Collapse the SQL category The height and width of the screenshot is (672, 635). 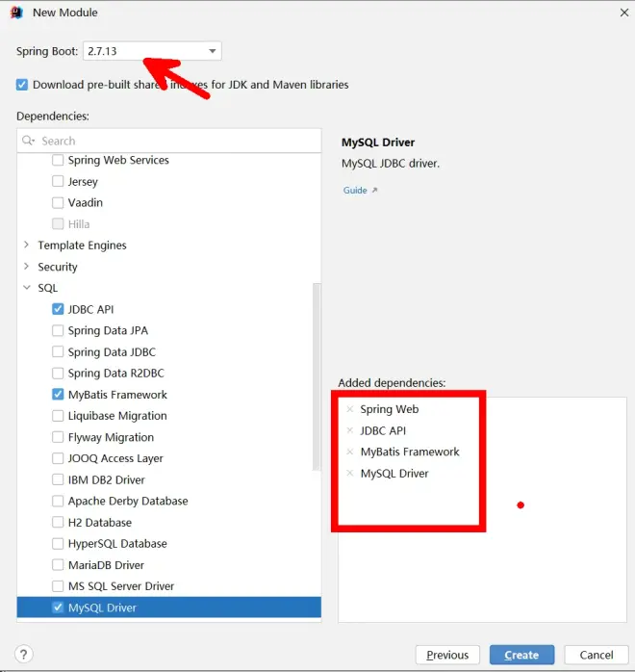(26, 288)
